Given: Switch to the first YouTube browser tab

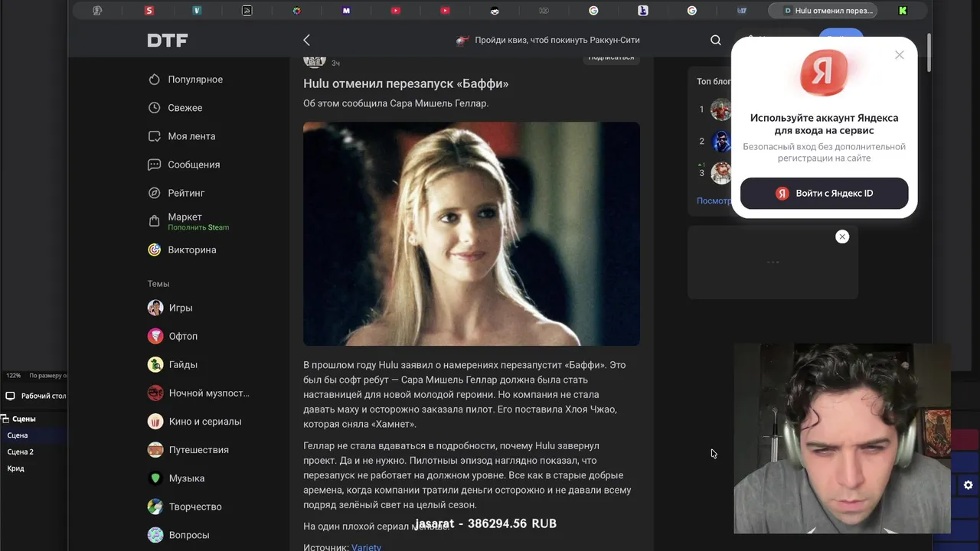Looking at the screenshot, I should (x=396, y=11).
